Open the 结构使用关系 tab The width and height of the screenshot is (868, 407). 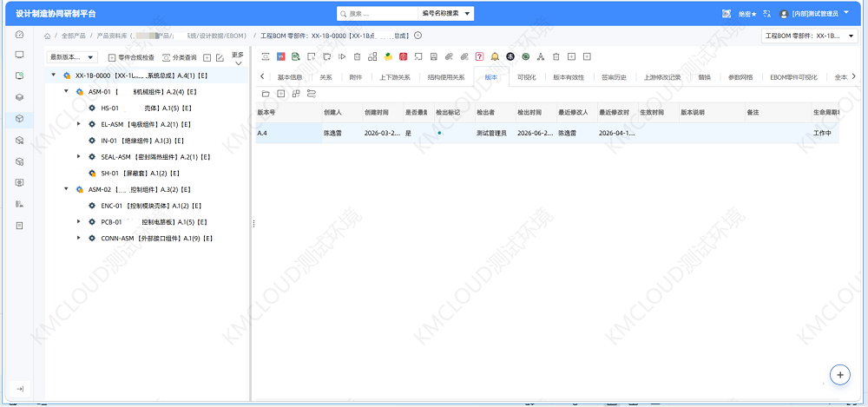tap(446, 77)
